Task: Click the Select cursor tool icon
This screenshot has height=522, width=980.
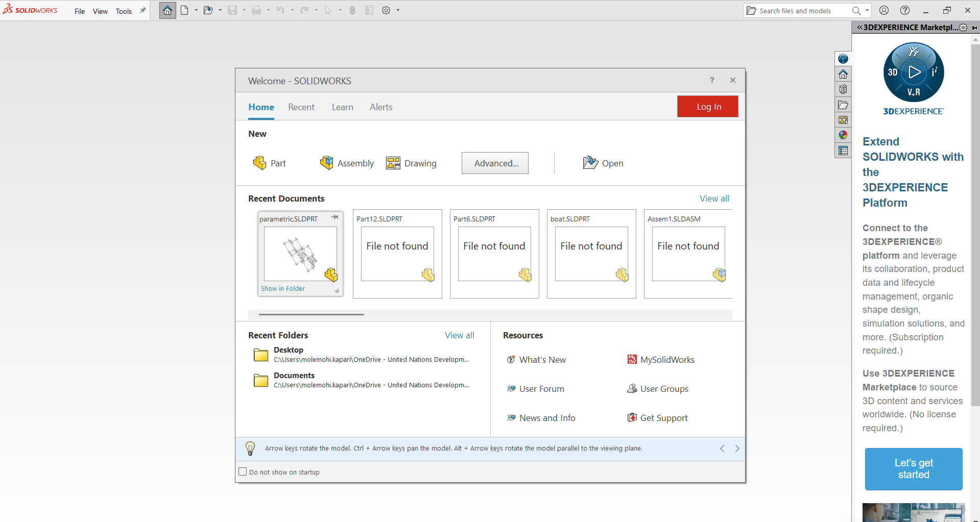Action: [x=328, y=10]
